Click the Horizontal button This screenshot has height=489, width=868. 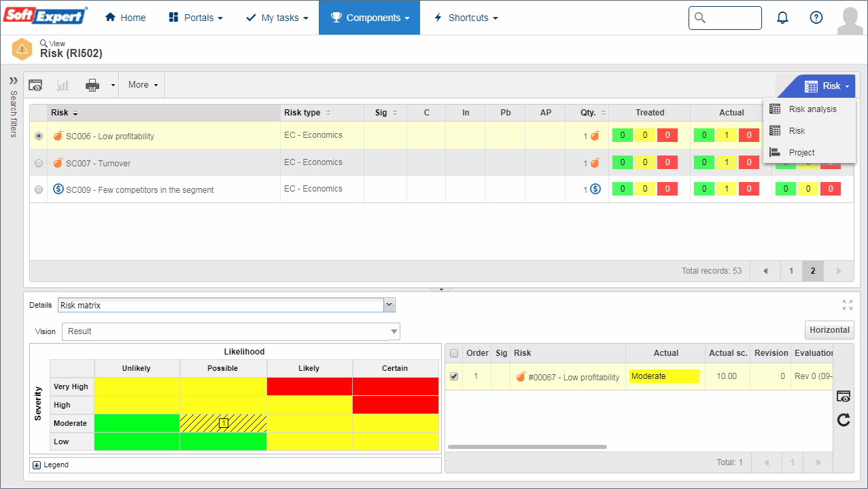point(829,330)
